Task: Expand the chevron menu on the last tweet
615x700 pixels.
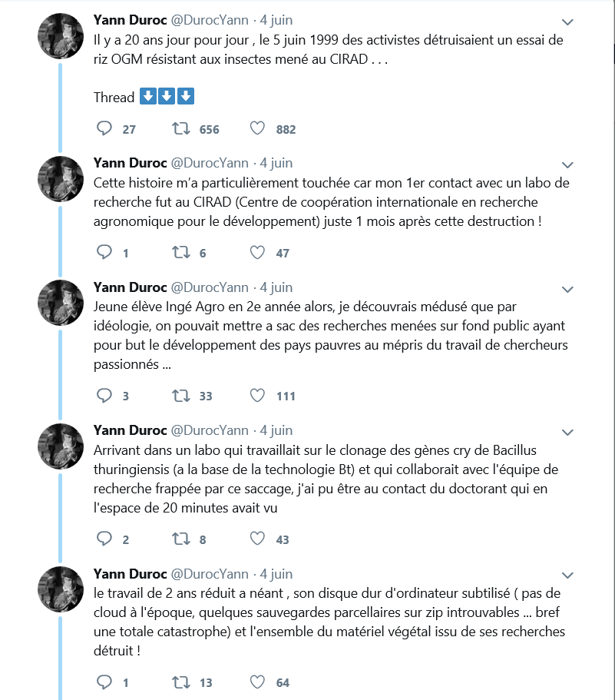Action: pyautogui.click(x=567, y=575)
